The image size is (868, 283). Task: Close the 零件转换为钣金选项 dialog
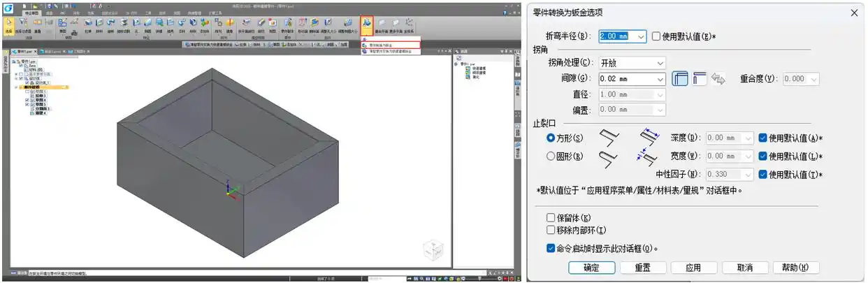(854, 13)
